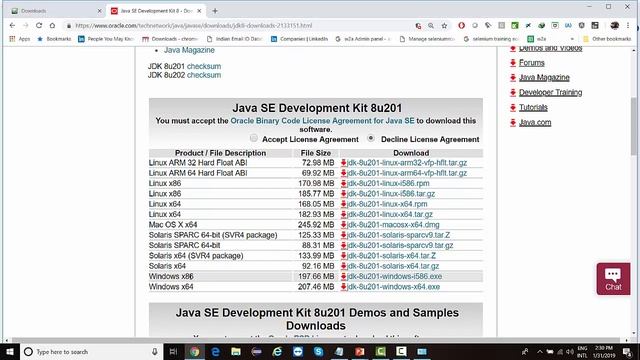Download jdk-8u201-windows-i586.exe

tap(394, 276)
